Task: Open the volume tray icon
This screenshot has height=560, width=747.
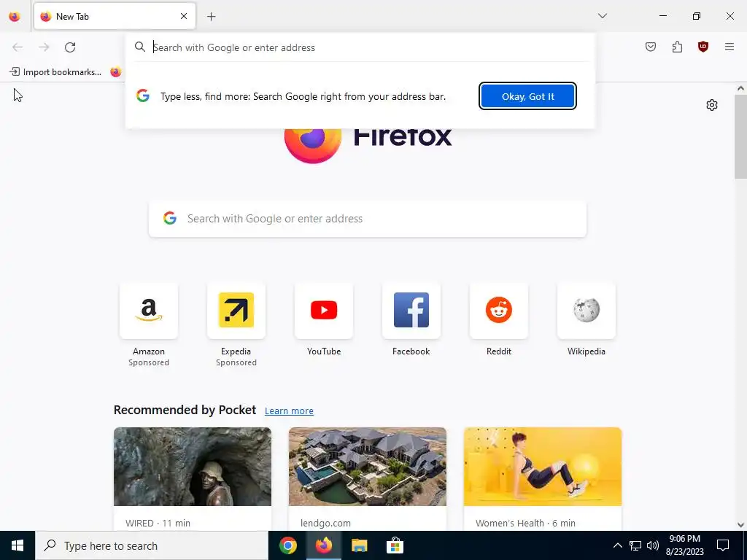Action: 653,545
